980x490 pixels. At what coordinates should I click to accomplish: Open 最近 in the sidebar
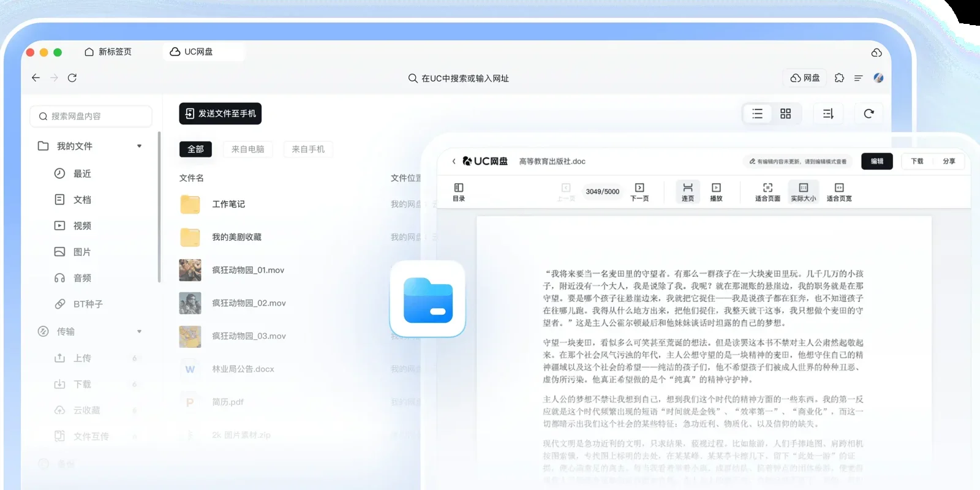click(x=73, y=173)
